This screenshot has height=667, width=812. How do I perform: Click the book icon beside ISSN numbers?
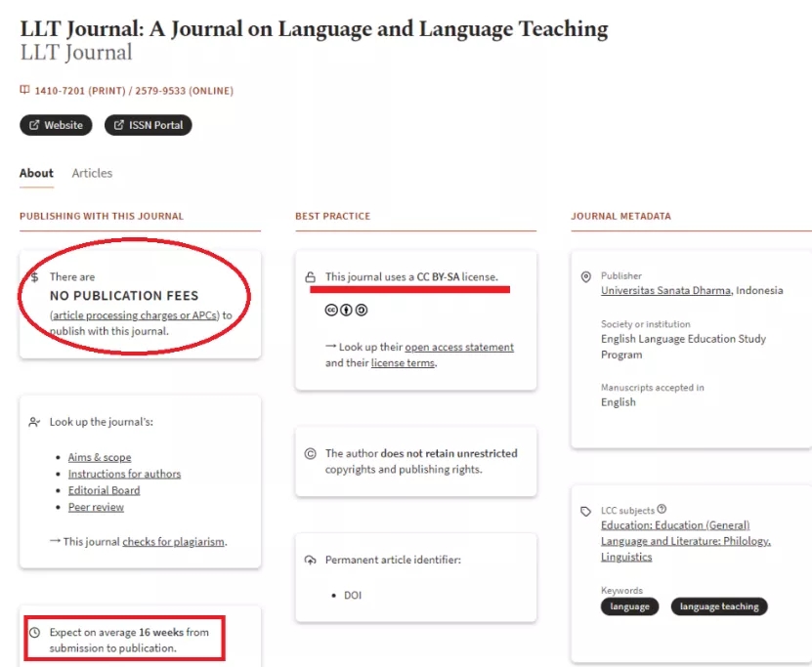click(24, 90)
